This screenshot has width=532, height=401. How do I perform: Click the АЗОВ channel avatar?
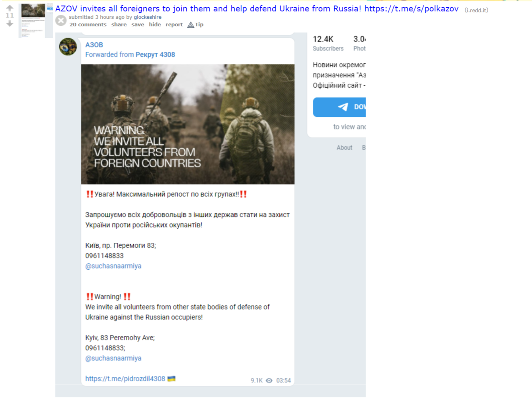click(68, 47)
